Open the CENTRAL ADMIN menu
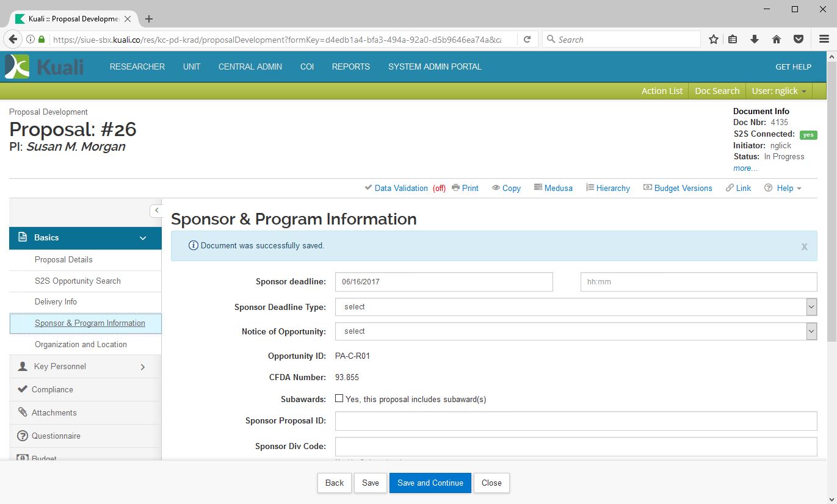837x504 pixels. click(x=250, y=67)
